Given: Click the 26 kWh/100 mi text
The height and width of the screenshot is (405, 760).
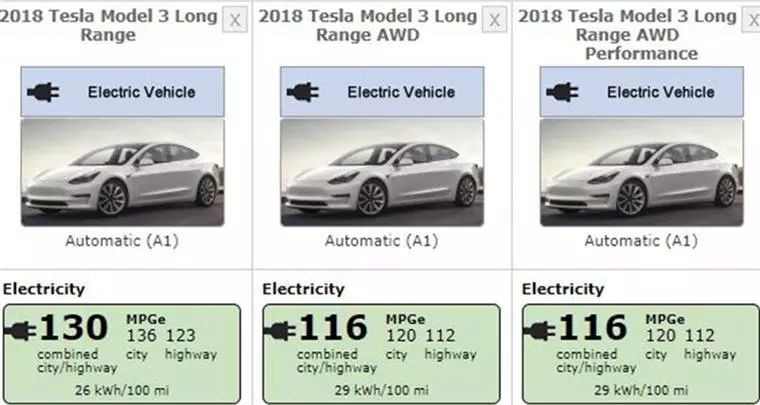Looking at the screenshot, I should tap(122, 390).
